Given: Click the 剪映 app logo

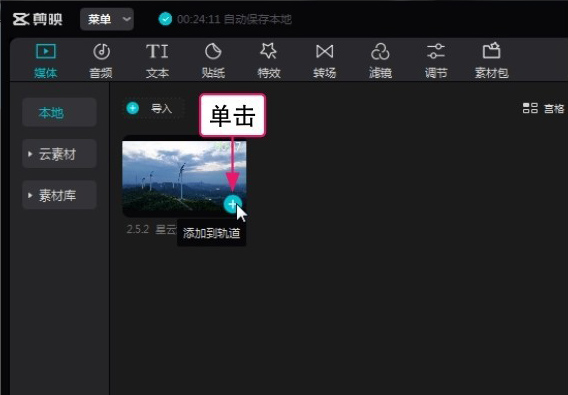Looking at the screenshot, I should click(38, 20).
